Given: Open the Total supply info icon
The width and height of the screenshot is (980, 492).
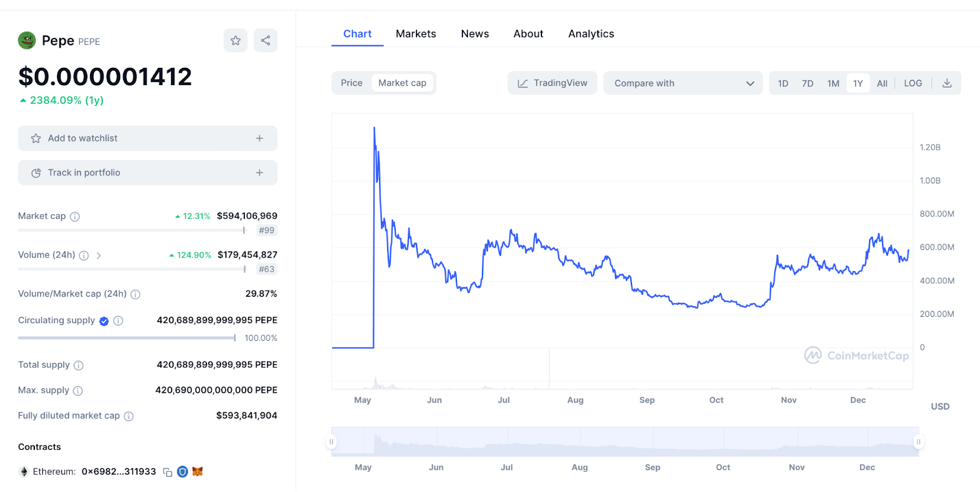Looking at the screenshot, I should coord(78,365).
